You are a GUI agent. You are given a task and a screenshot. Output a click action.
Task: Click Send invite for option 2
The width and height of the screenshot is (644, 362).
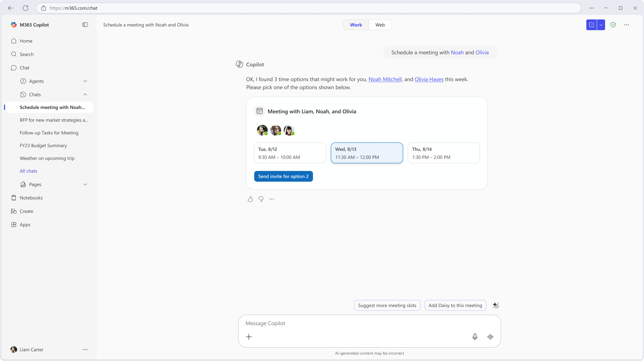(283, 177)
